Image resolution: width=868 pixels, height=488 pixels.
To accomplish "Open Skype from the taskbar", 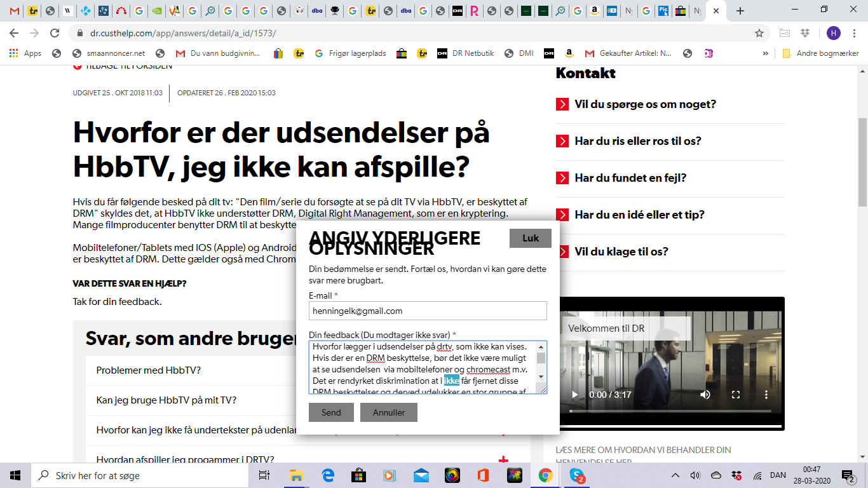I will coord(577,475).
